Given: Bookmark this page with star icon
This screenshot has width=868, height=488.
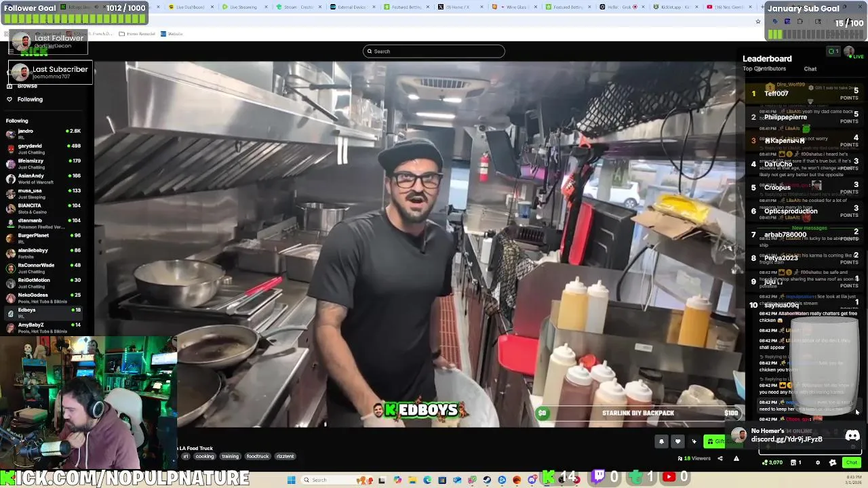Looking at the screenshot, I should [758, 22].
